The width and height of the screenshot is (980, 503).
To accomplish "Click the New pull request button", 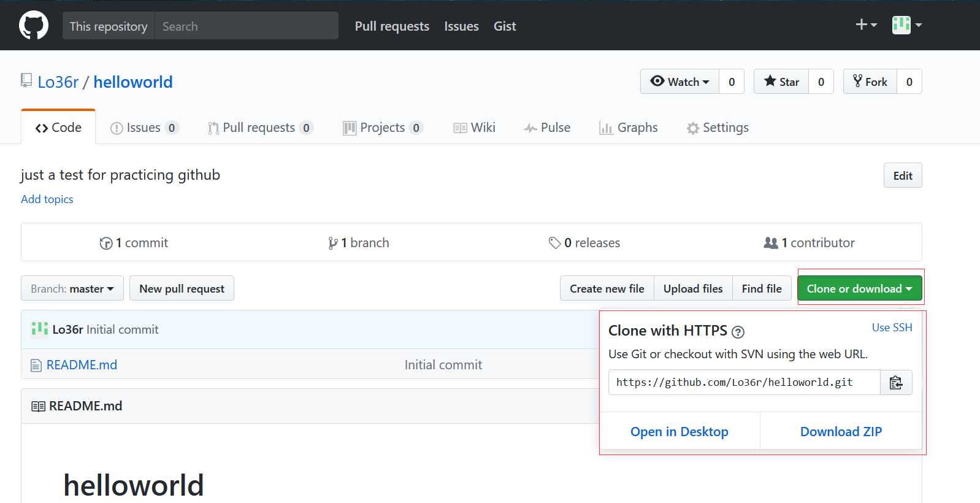I will 182,288.
